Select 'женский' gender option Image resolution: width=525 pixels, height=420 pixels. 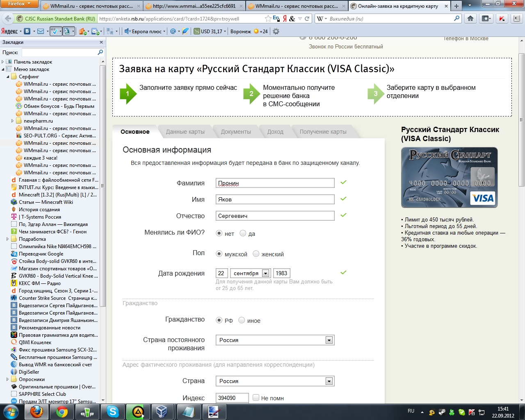coord(256,254)
